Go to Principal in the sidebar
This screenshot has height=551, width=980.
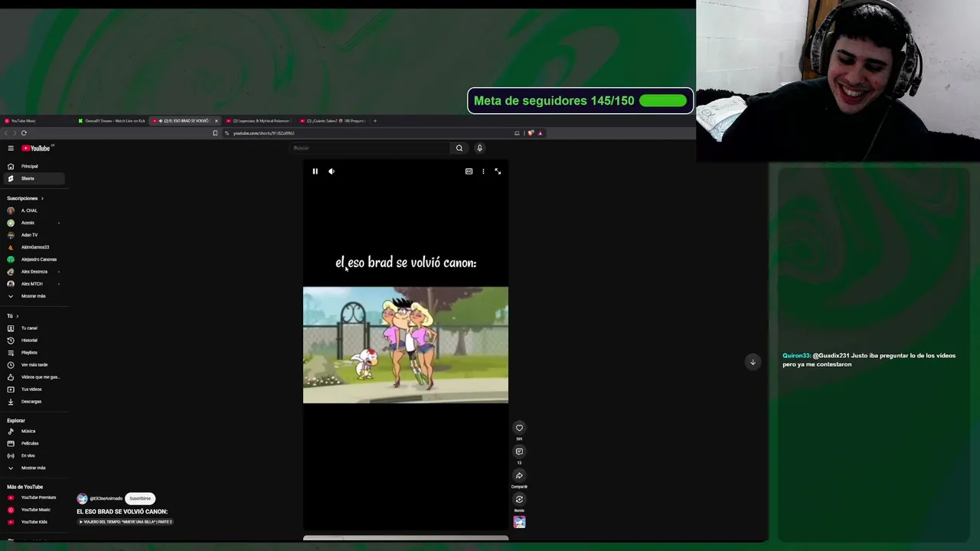[x=34, y=166]
